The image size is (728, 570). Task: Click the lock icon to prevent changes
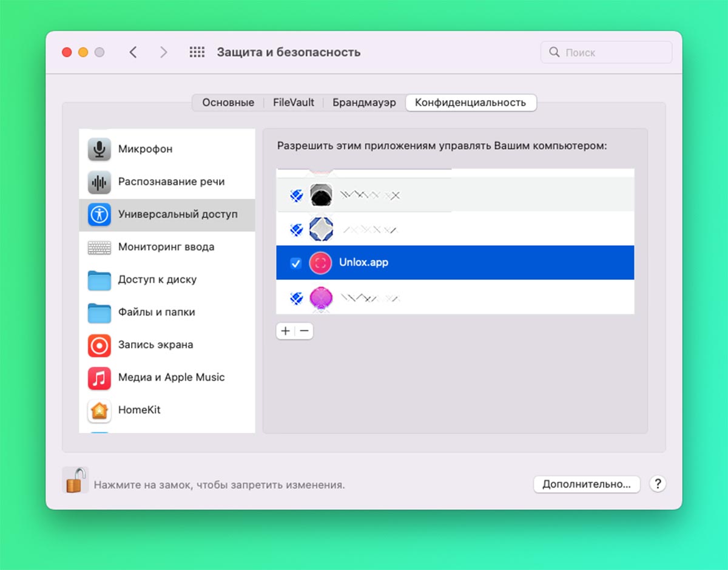coord(75,480)
